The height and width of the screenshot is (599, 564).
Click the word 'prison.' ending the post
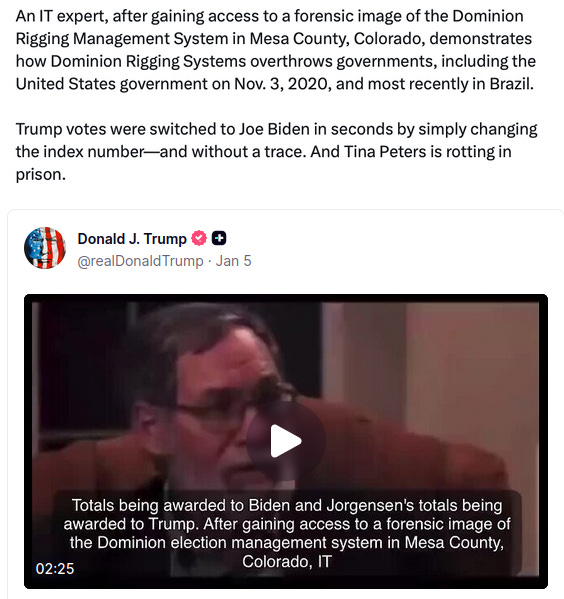pyautogui.click(x=41, y=175)
